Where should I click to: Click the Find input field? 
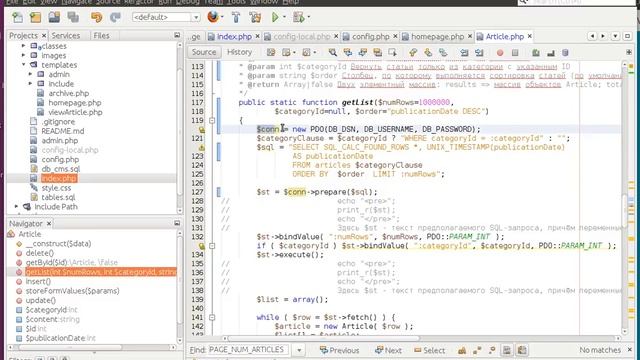click(249, 350)
